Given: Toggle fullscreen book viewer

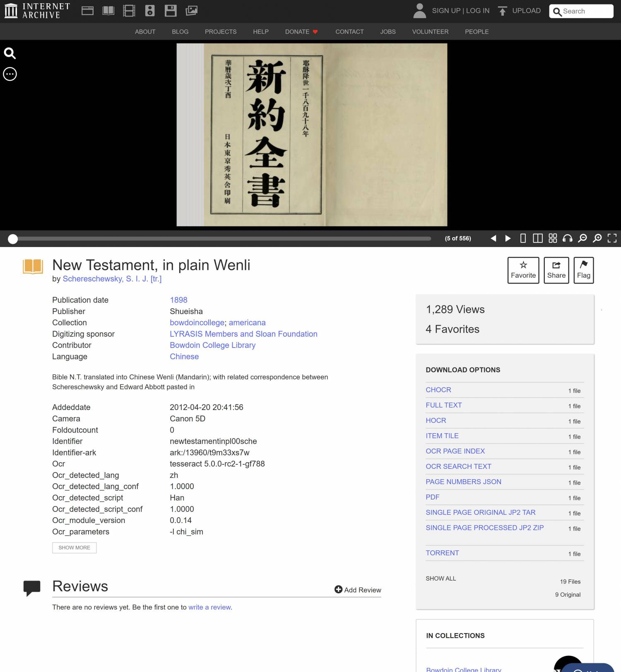Looking at the screenshot, I should pyautogui.click(x=612, y=238).
